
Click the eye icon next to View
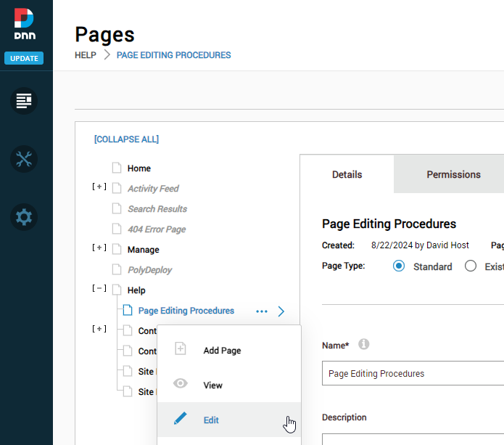pyautogui.click(x=181, y=385)
